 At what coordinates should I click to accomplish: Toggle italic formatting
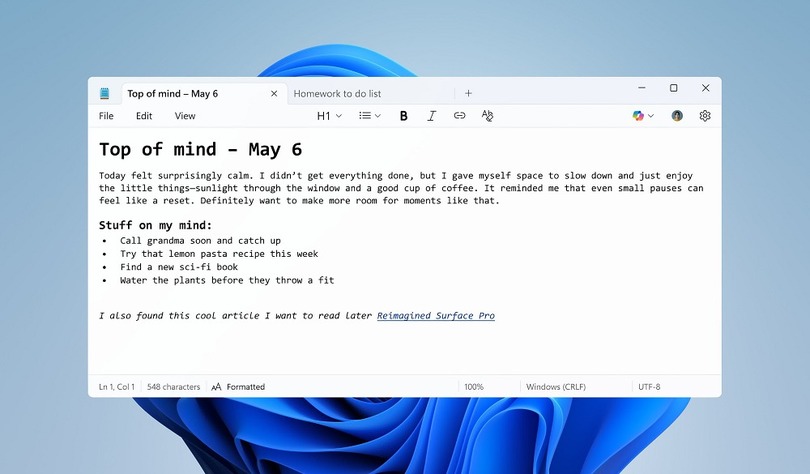tap(431, 116)
